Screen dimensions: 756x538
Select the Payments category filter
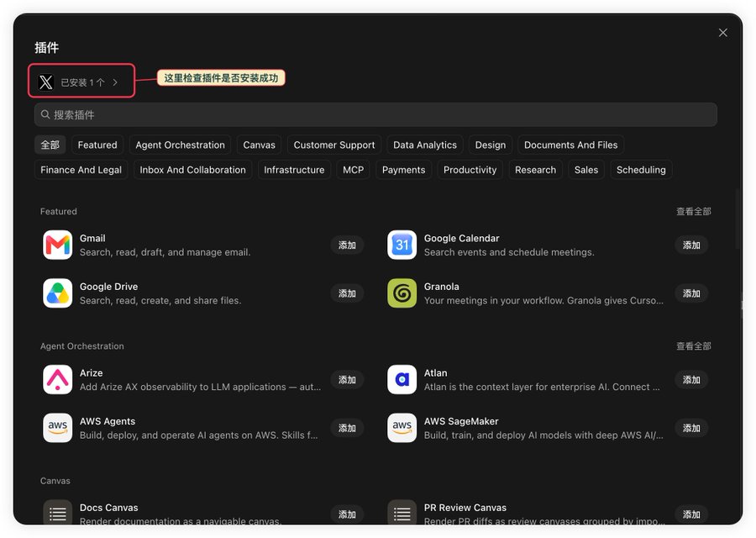[x=403, y=170]
